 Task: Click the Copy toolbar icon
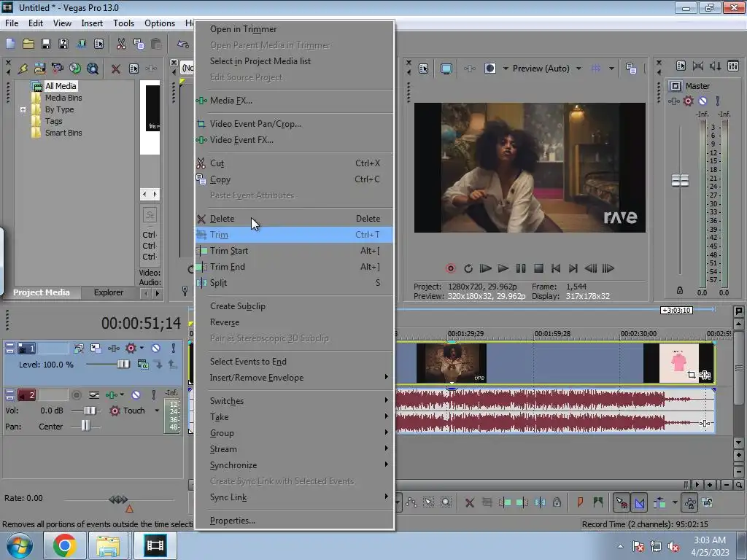point(139,44)
